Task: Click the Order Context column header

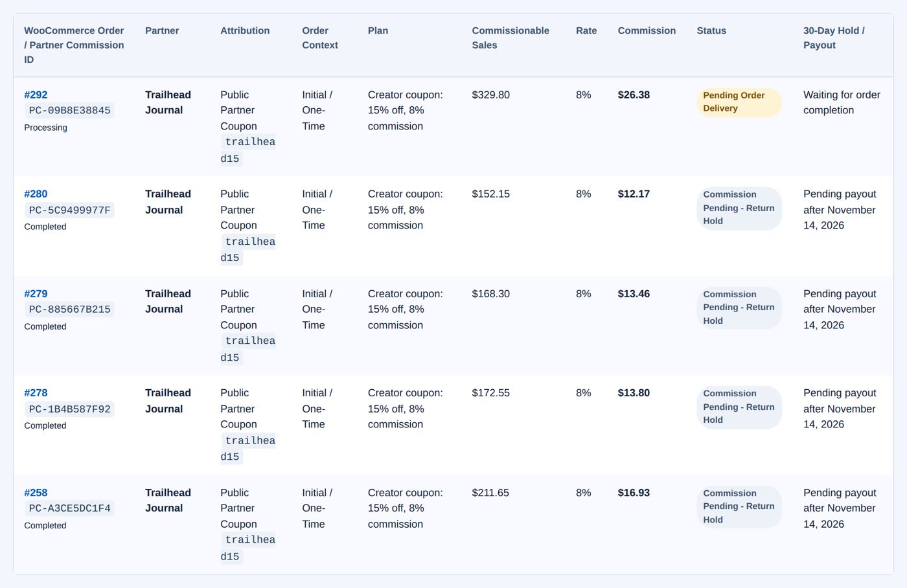Action: pos(320,38)
